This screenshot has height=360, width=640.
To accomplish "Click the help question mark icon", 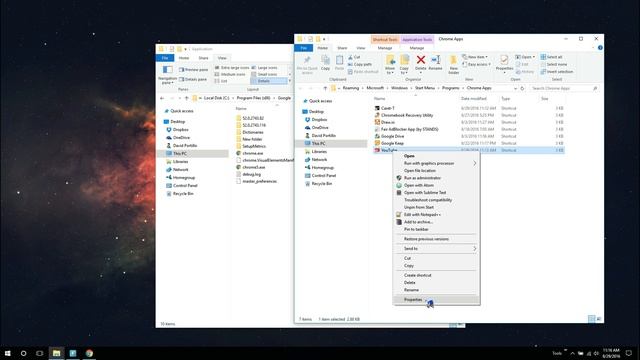I will [600, 48].
